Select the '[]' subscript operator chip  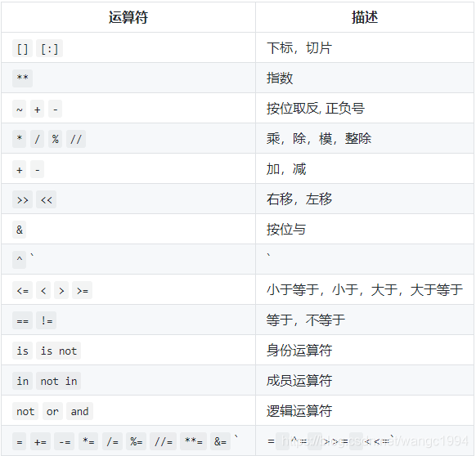click(22, 48)
